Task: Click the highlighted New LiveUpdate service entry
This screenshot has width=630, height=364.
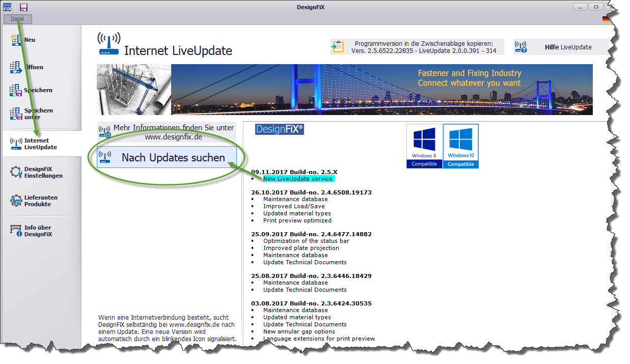Action: (x=298, y=179)
